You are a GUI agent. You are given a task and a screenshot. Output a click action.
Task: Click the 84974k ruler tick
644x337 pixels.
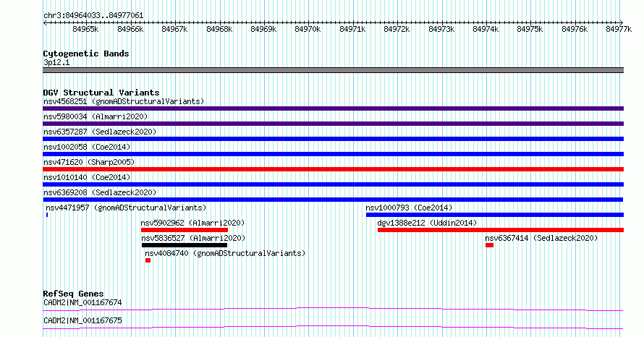point(486,29)
